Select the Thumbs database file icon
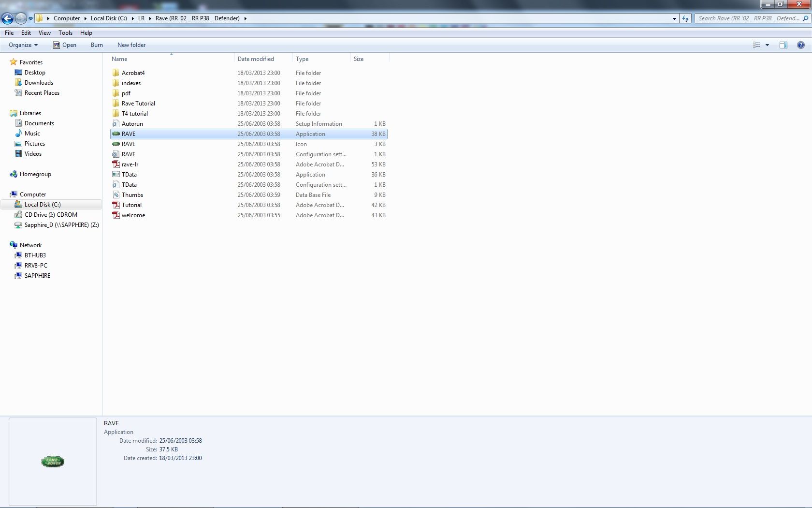The width and height of the screenshot is (812, 508). click(116, 195)
